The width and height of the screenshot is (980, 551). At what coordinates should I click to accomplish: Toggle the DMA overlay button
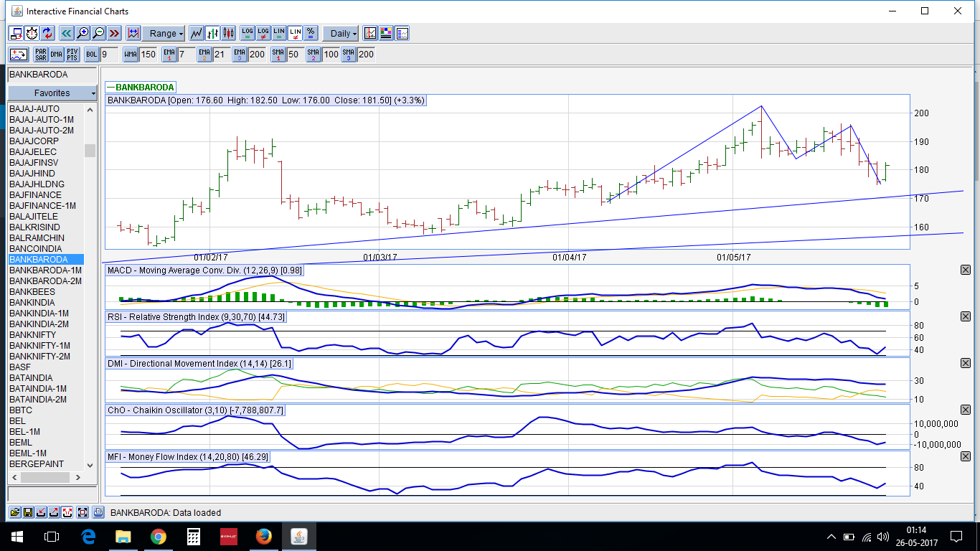[x=57, y=55]
